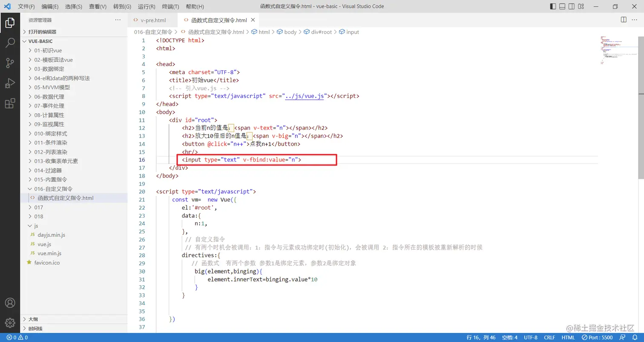Open the notifications bell icon
Image resolution: width=644 pixels, height=342 pixels.
coord(635,337)
